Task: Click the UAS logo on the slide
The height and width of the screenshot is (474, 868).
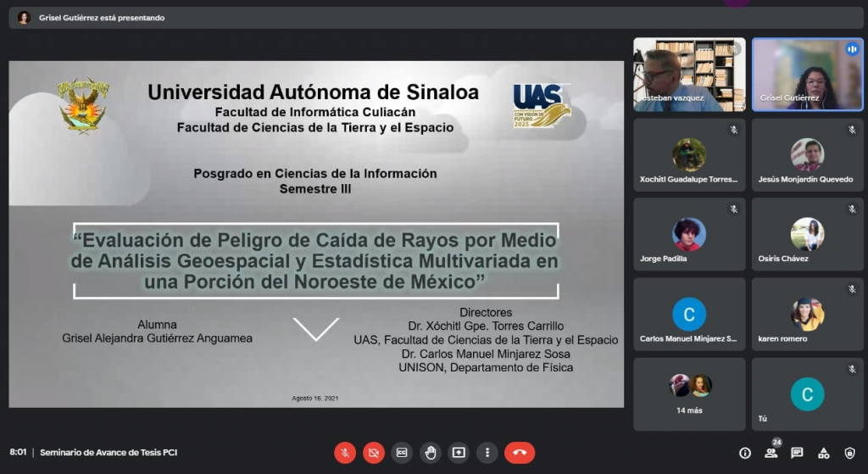Action: coord(542,105)
